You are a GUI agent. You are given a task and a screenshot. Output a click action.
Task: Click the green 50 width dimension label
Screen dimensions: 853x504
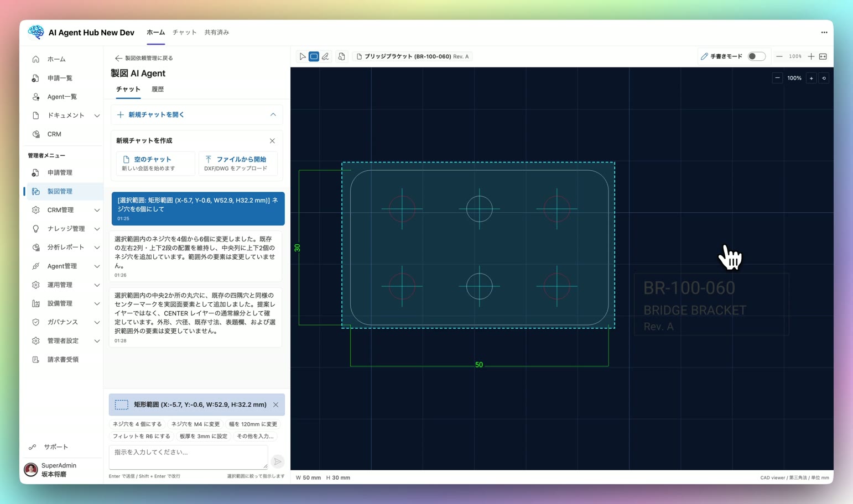[479, 365]
